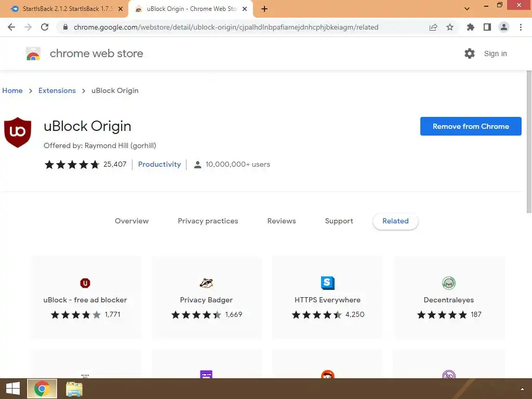Open File Explorer from the taskbar

click(x=74, y=389)
